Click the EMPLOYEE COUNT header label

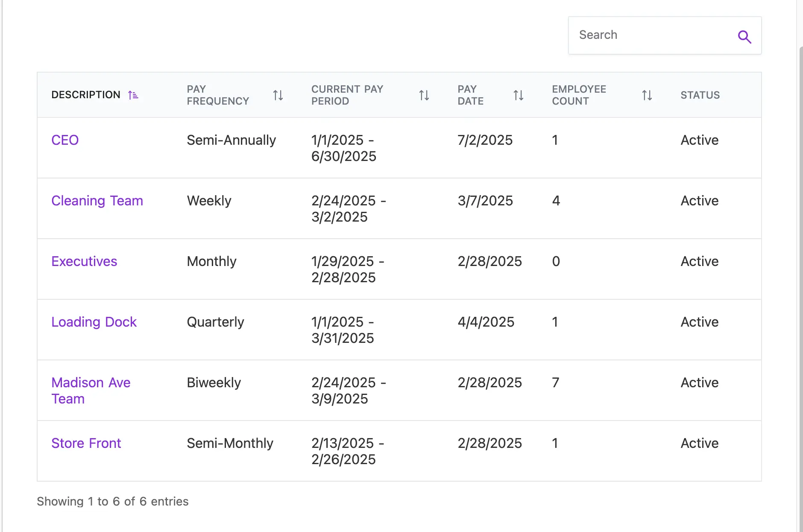[579, 95]
